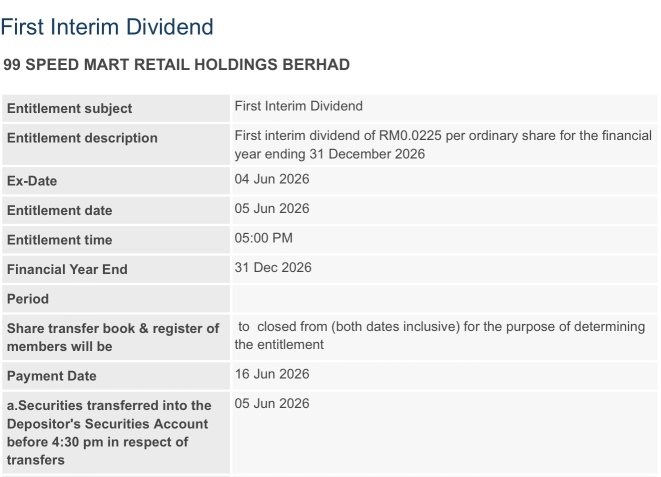Click the Ex-Date label
The height and width of the screenshot is (477, 661).
[x=32, y=181]
